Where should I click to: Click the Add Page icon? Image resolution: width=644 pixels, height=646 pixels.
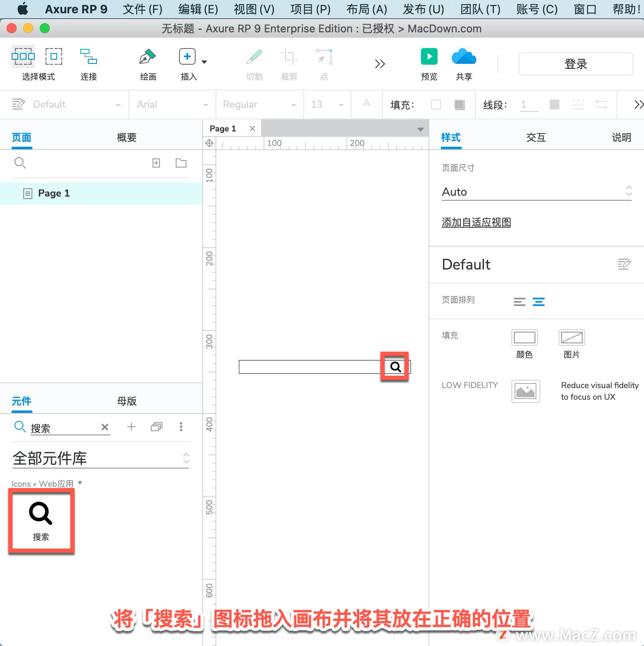pyautogui.click(x=156, y=163)
